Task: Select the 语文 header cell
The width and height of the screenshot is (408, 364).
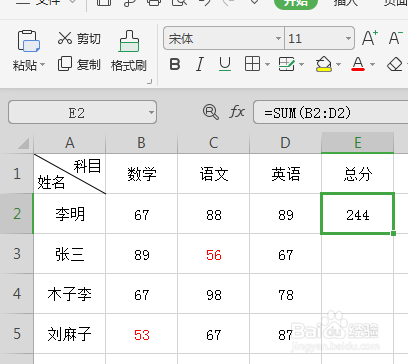Action: 214,174
